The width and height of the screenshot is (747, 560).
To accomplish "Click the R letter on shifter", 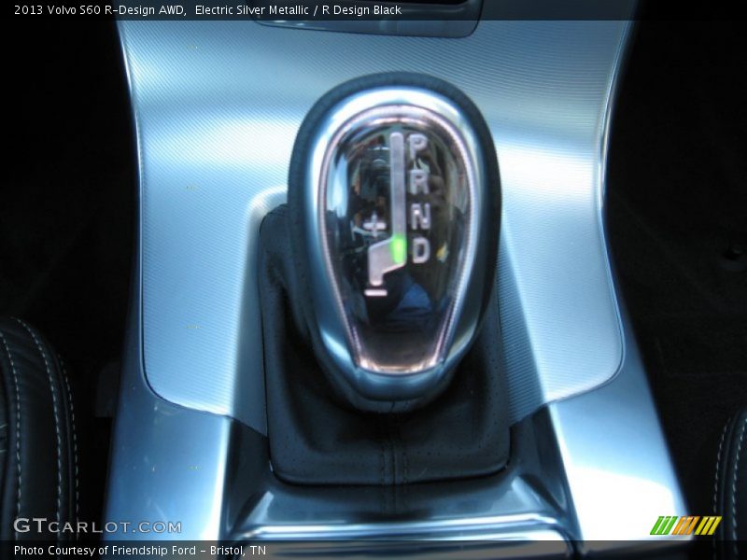I will click(419, 181).
